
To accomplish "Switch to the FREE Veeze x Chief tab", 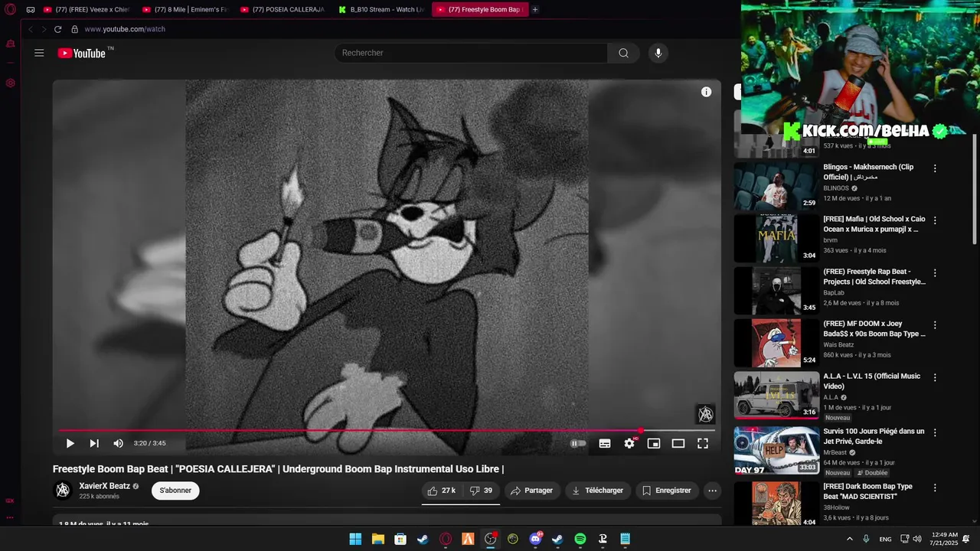I will click(87, 10).
